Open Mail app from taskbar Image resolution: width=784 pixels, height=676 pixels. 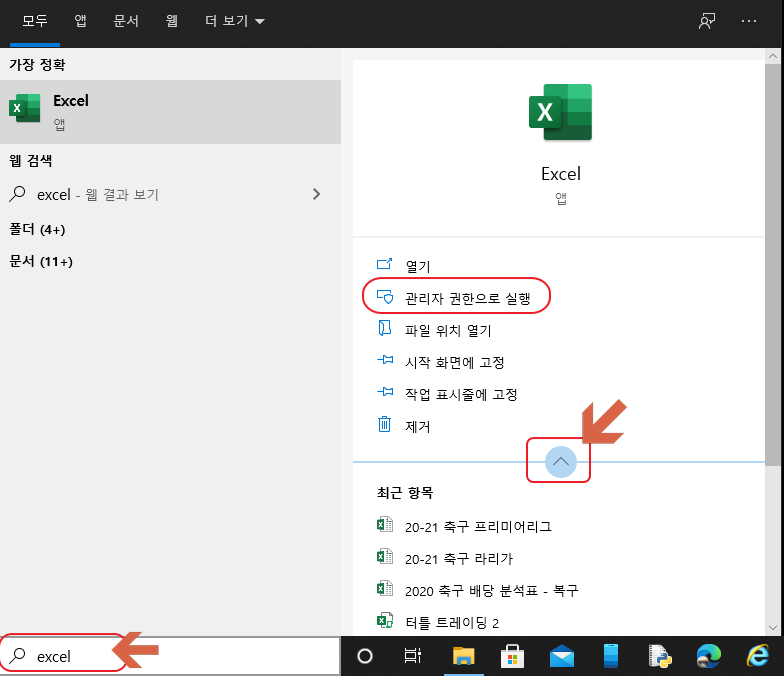562,656
